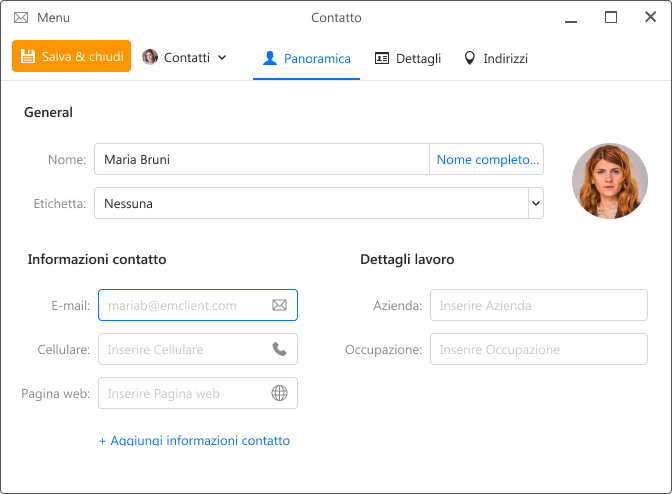Click the Nome field containing Maria Bruni
This screenshot has width=672, height=494.
pyautogui.click(x=262, y=159)
